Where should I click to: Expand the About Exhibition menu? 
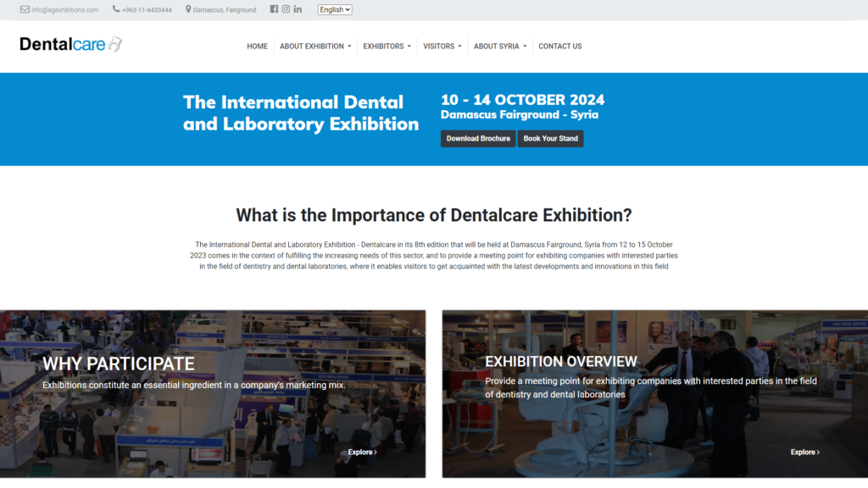pyautogui.click(x=315, y=47)
